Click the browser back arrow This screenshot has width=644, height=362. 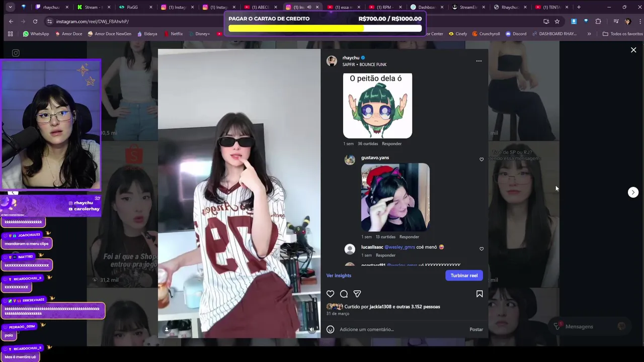pos(11,21)
